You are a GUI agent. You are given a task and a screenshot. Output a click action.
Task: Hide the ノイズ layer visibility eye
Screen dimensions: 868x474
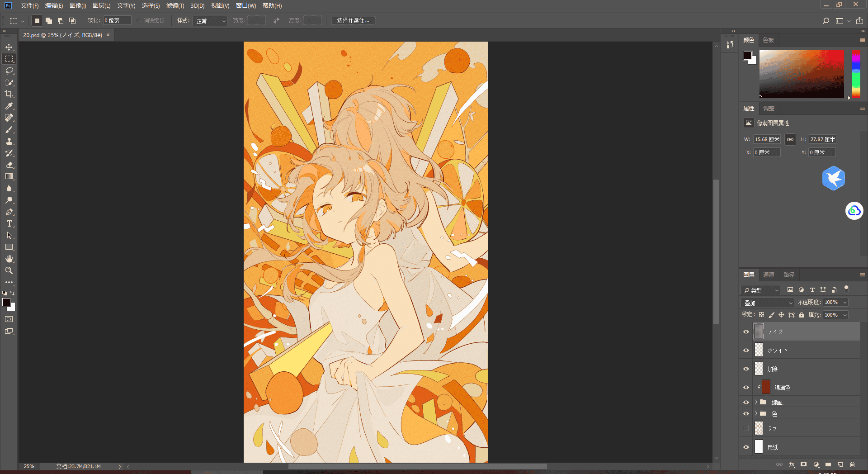(746, 332)
